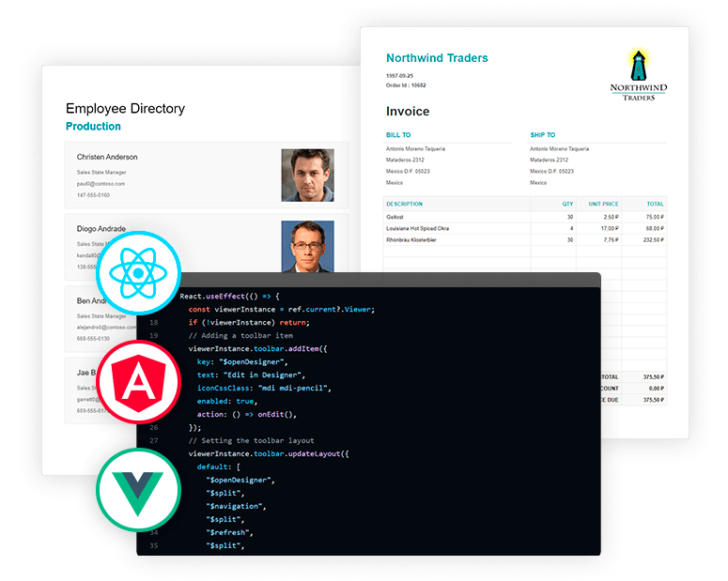Click the Northwind Traders lighthouse logo

click(x=638, y=76)
